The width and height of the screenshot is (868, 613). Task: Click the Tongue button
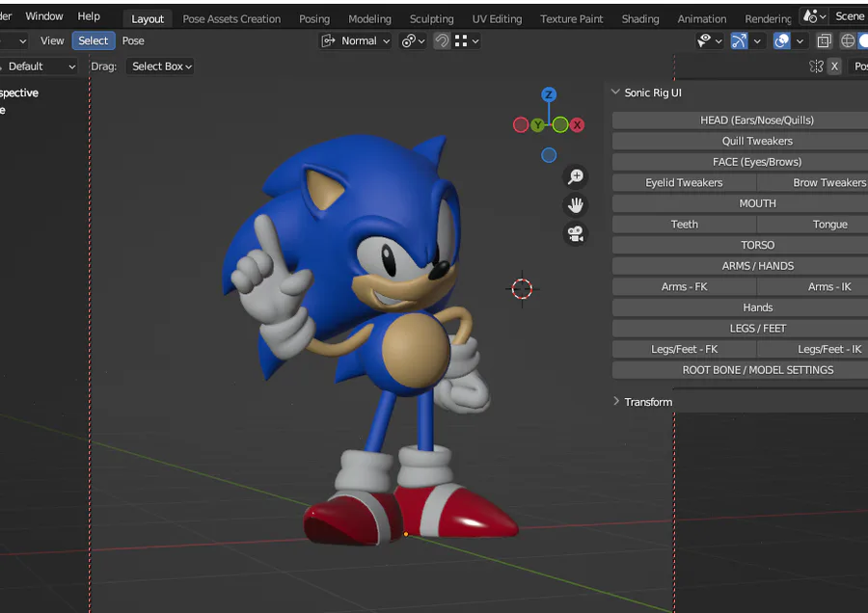coord(813,224)
